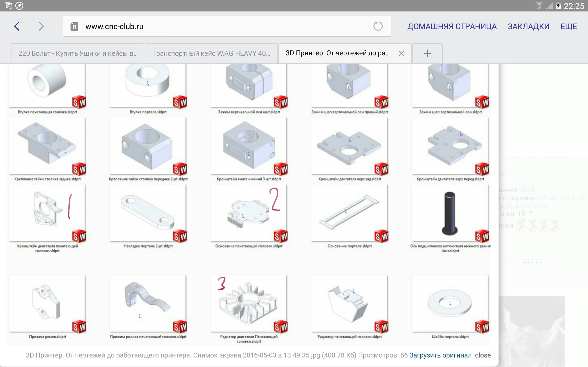This screenshot has width=588, height=367.
Task: Select the Радиатор двигателя thumbnail marked 3
Action: click(x=249, y=303)
